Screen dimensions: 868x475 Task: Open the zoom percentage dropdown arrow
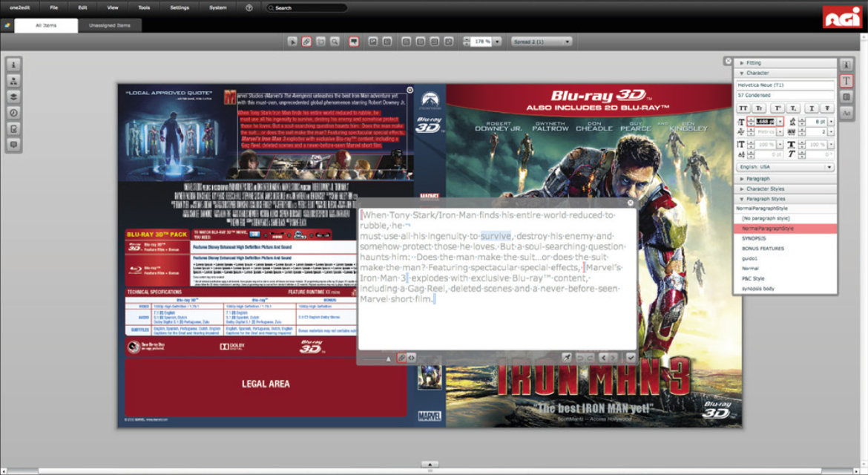[497, 42]
